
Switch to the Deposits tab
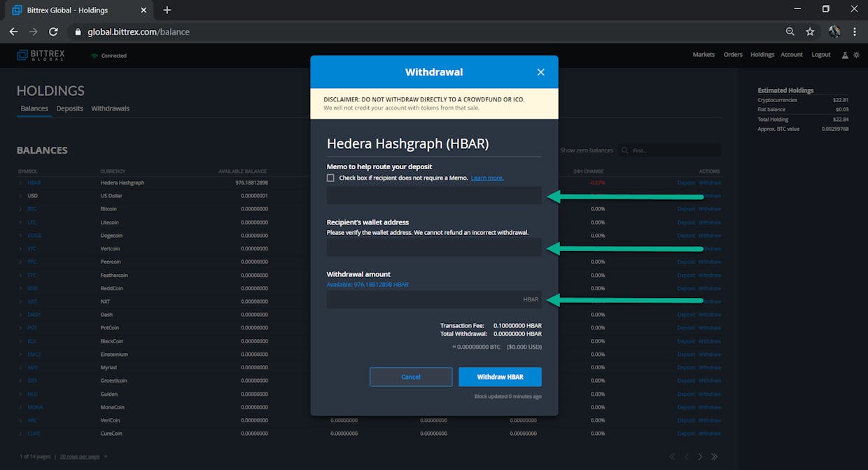click(70, 108)
